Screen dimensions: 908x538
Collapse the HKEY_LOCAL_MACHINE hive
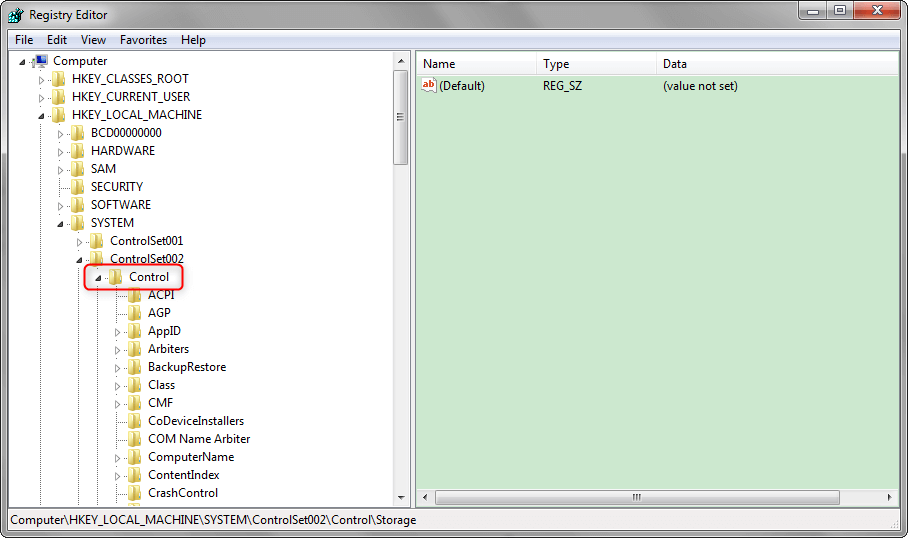click(x=42, y=115)
